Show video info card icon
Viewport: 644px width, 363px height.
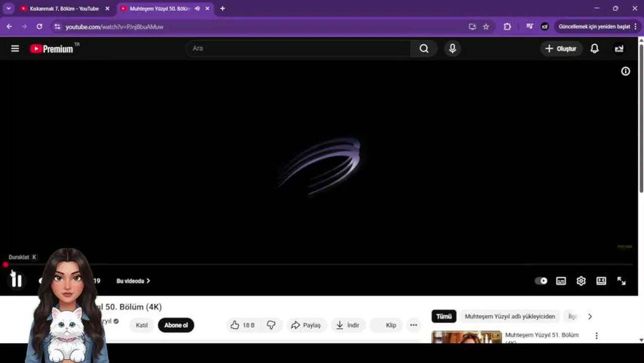[x=625, y=71]
